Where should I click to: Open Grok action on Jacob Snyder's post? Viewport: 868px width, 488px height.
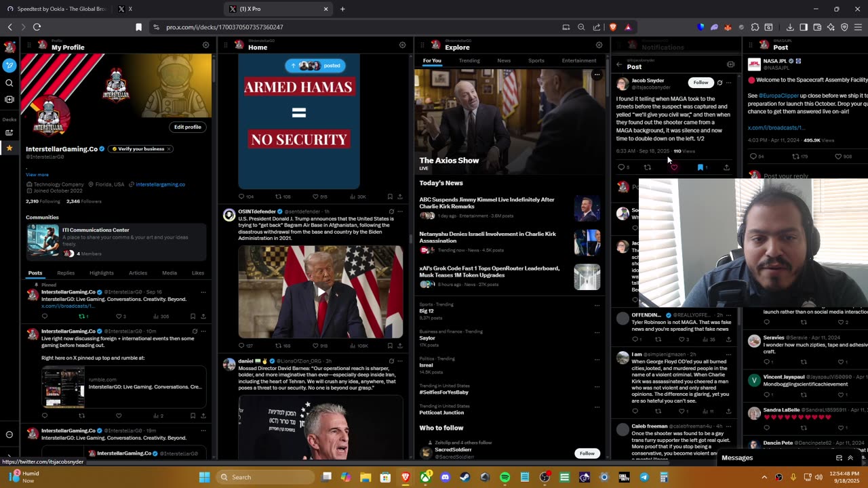[719, 83]
